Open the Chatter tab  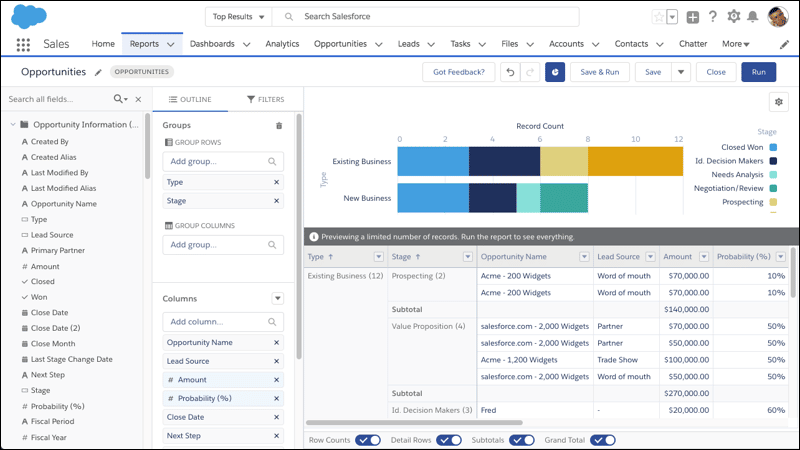click(693, 44)
